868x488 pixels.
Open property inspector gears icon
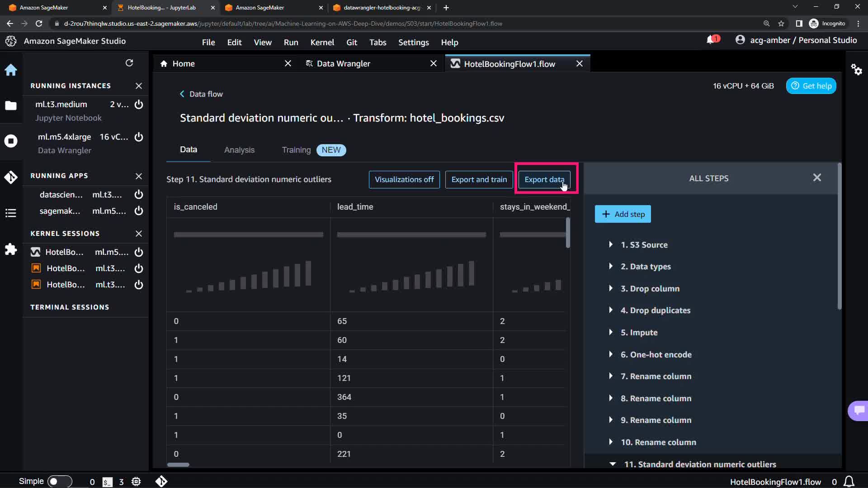856,70
